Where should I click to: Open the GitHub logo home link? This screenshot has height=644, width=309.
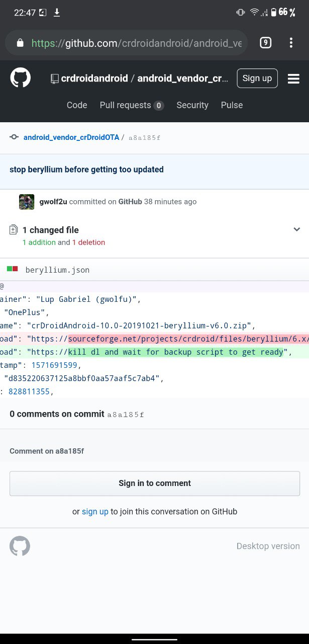pos(21,78)
